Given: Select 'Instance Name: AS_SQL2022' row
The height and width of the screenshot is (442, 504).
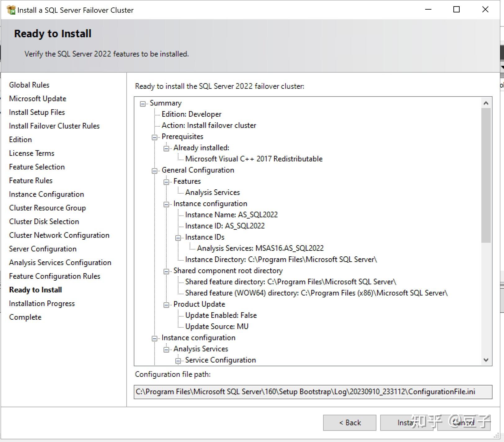Looking at the screenshot, I should click(x=231, y=215).
